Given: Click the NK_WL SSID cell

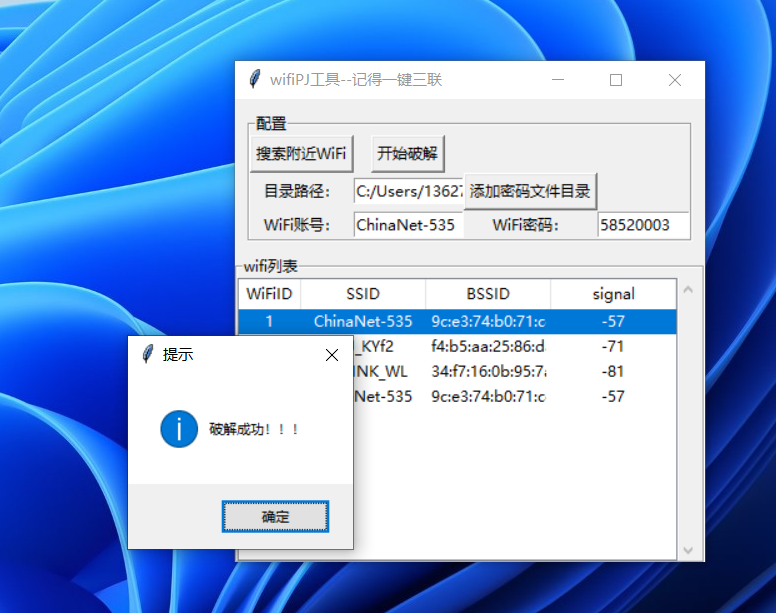Looking at the screenshot, I should tap(380, 372).
